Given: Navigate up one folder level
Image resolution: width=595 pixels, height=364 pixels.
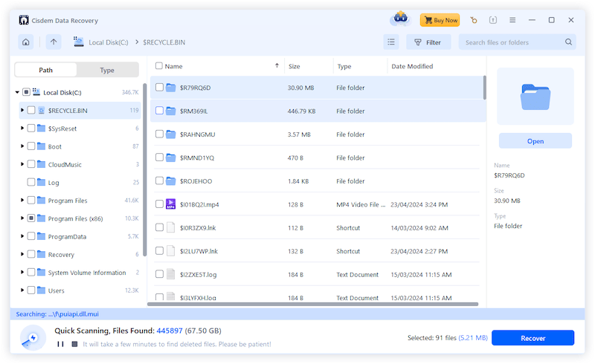Looking at the screenshot, I should click(54, 42).
